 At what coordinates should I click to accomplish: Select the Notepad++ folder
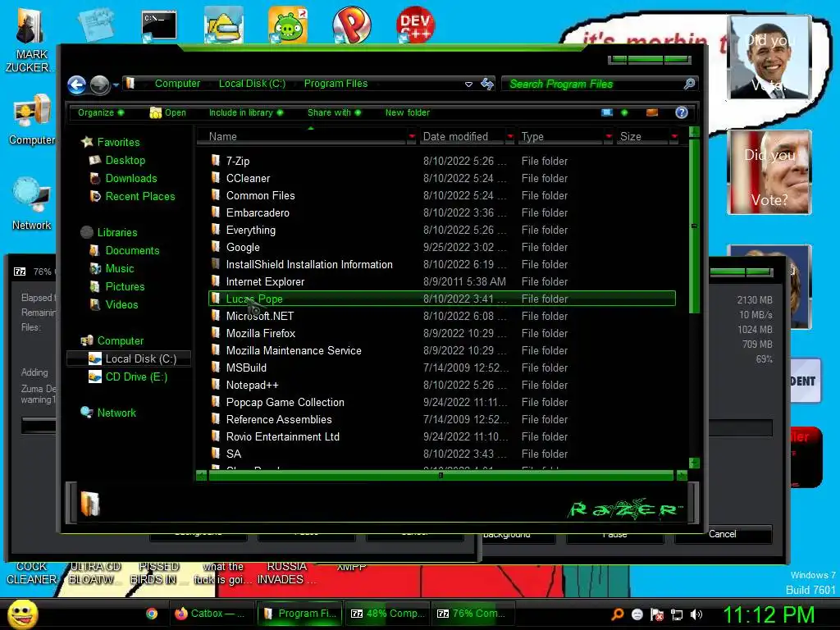pyautogui.click(x=442, y=385)
